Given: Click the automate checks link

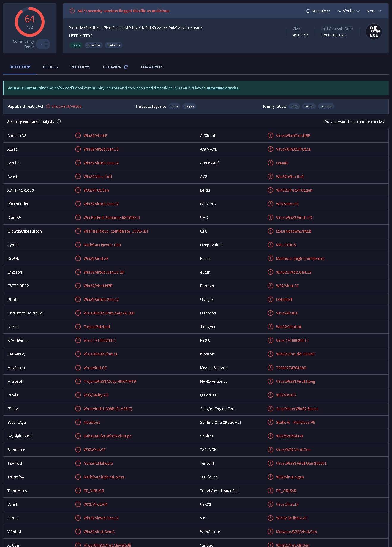Looking at the screenshot, I should point(223,88).
